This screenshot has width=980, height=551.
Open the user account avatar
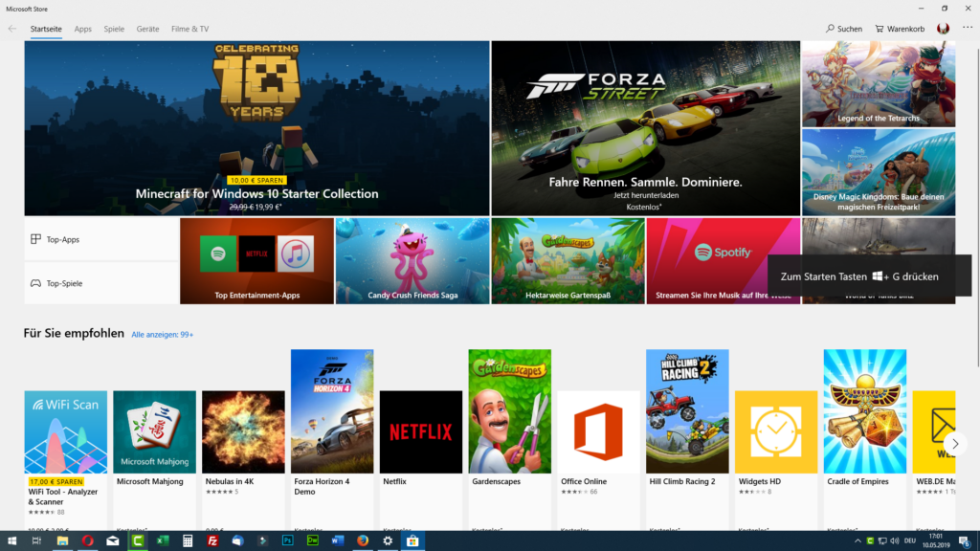pos(943,29)
